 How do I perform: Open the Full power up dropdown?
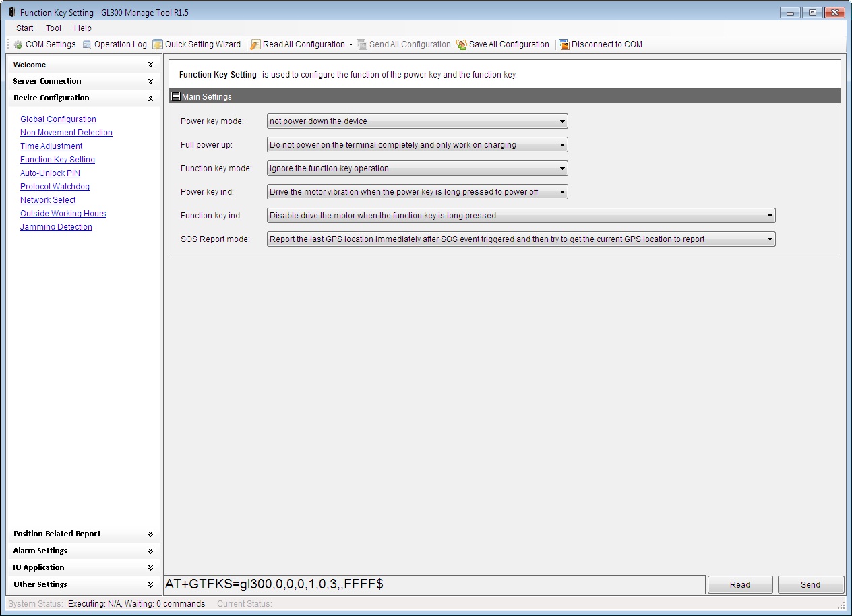point(417,145)
